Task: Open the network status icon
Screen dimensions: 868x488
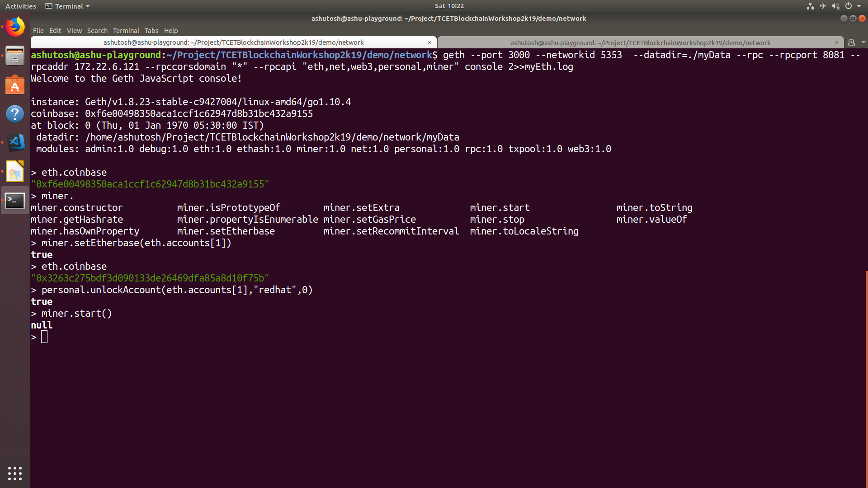Action: pos(810,6)
